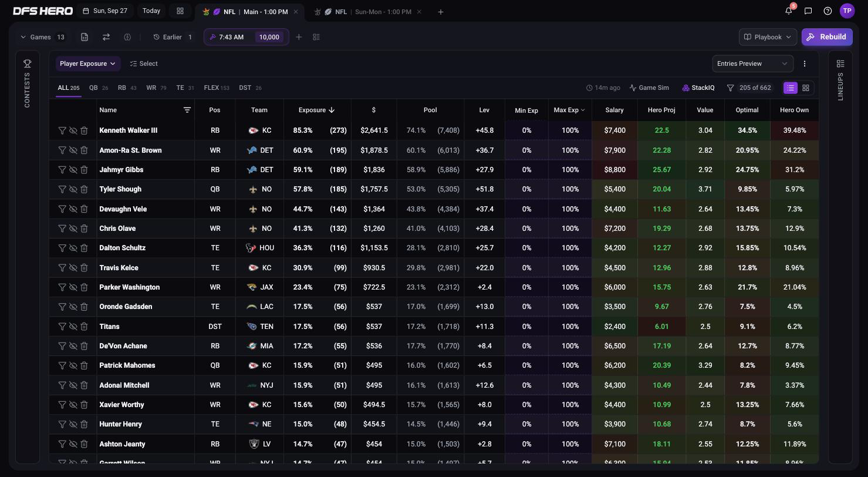Hide Jahmyr Gibbs using the eye icon
Viewport: 868px width, 477px height.
point(73,170)
